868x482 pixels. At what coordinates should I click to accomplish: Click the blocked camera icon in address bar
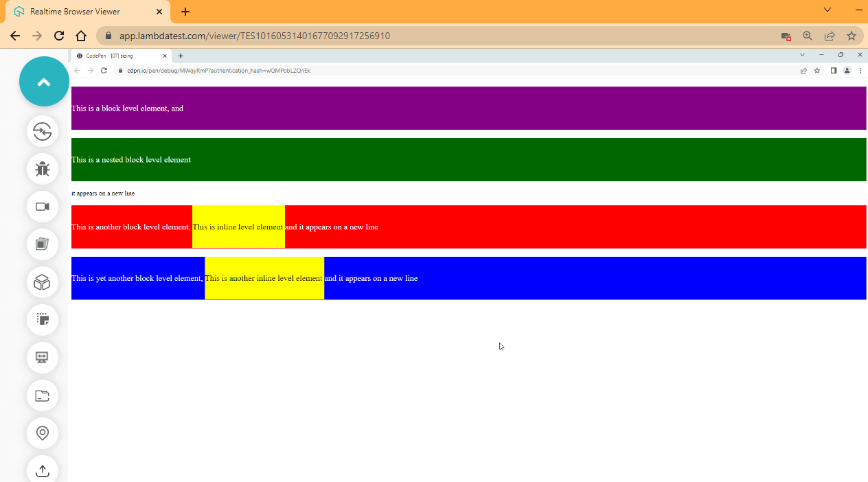pos(786,36)
